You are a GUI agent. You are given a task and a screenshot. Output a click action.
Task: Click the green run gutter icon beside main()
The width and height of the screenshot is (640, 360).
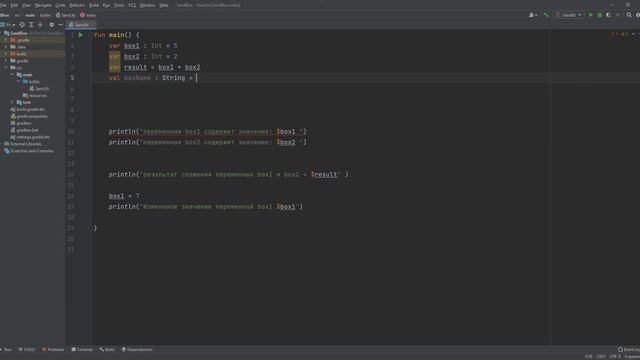click(x=80, y=35)
